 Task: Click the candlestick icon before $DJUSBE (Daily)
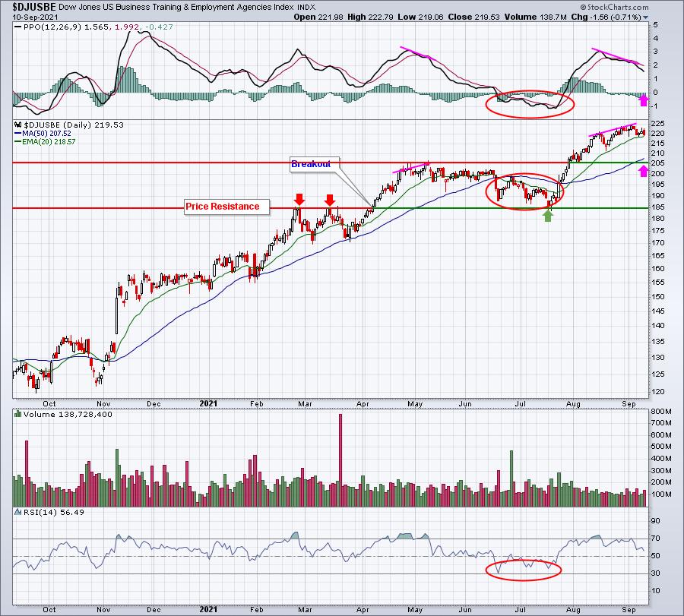(18, 125)
